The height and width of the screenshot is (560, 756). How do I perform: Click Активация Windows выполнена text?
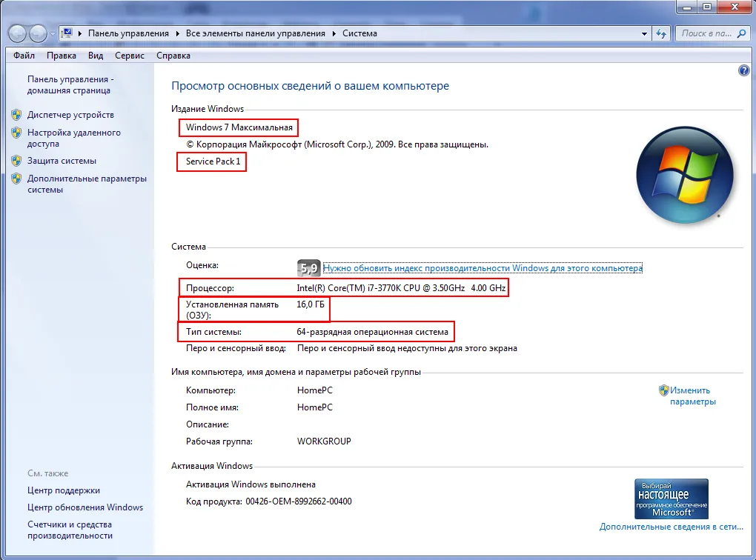(251, 484)
